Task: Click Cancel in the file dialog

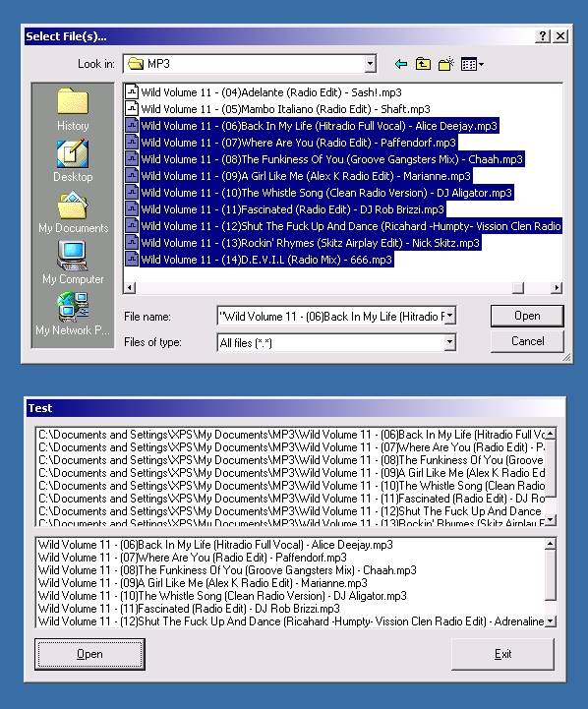Action: pyautogui.click(x=527, y=341)
